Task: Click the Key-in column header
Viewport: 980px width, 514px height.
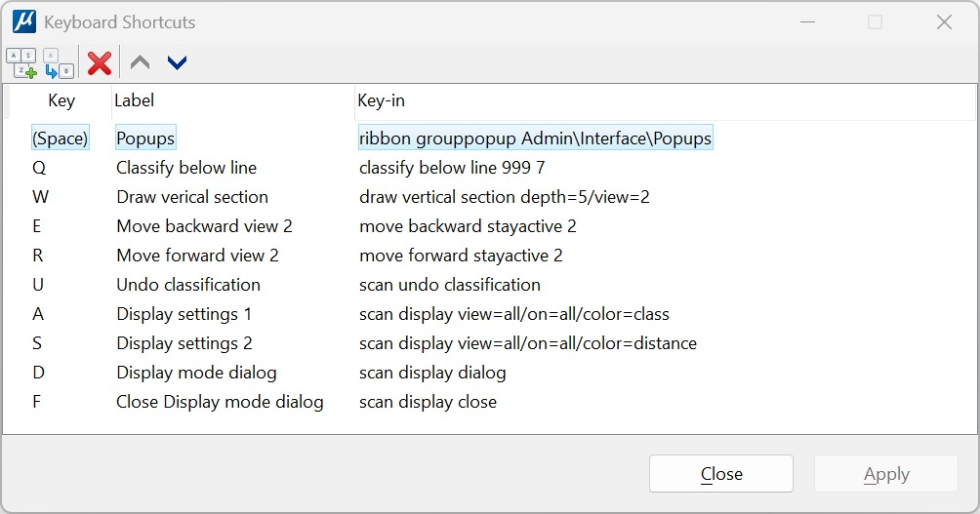Action: click(x=381, y=100)
